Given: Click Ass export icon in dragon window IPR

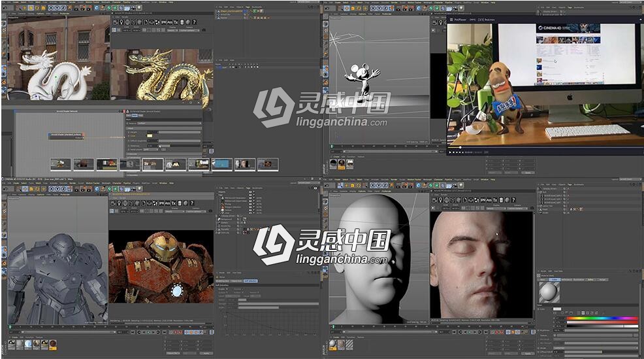Looking at the screenshot, I should coord(170,22).
